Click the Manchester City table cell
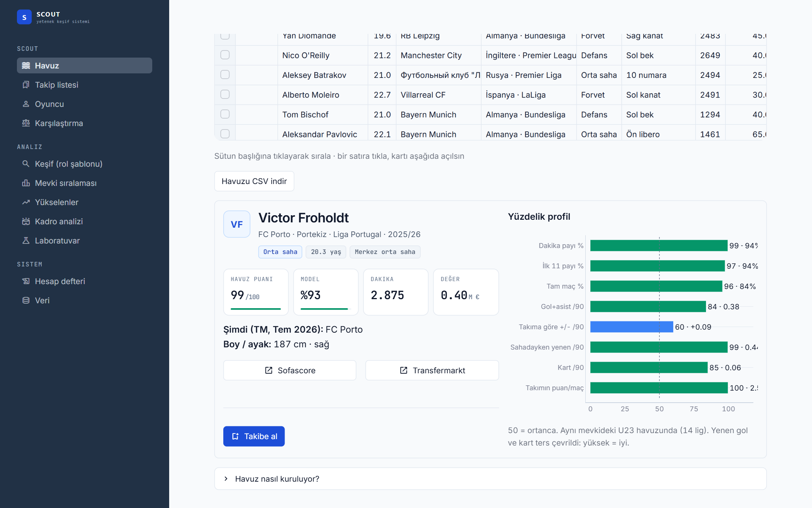This screenshot has height=508, width=812. pos(438,55)
